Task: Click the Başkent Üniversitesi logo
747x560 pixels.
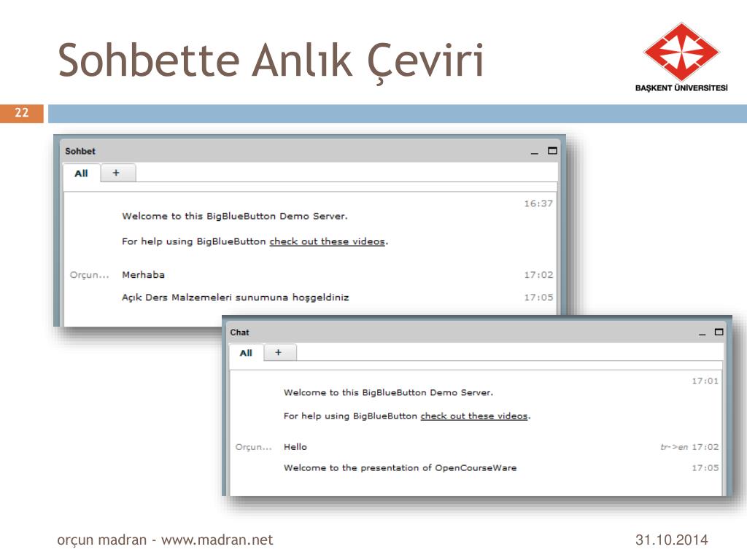Action: (x=681, y=57)
